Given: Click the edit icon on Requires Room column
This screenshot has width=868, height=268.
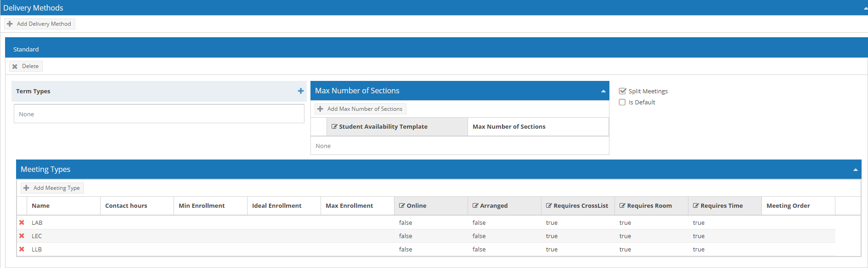Looking at the screenshot, I should point(622,205).
